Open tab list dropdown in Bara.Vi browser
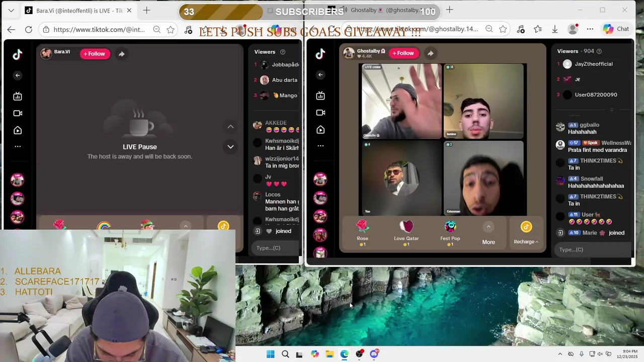Screen dimensions: 644x362 point(11,11)
